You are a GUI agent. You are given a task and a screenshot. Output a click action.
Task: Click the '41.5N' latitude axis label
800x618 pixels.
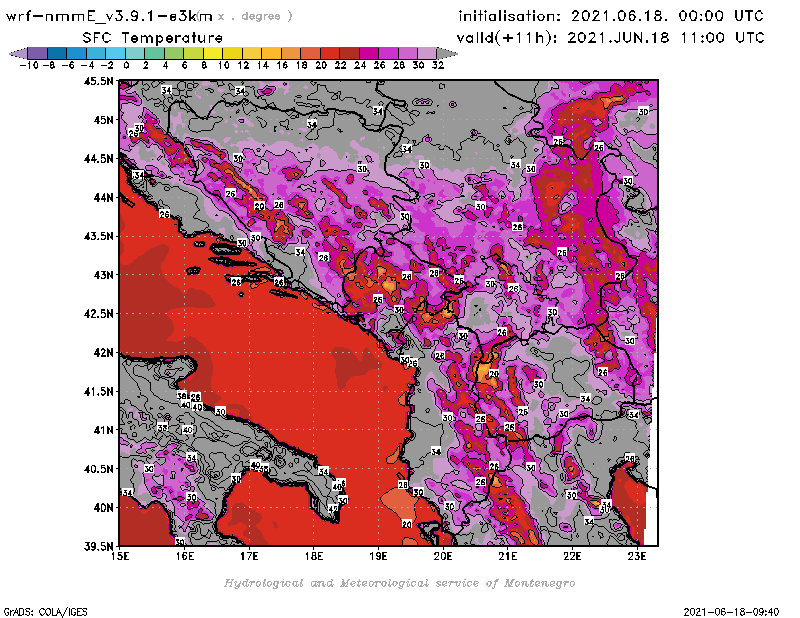click(98, 391)
